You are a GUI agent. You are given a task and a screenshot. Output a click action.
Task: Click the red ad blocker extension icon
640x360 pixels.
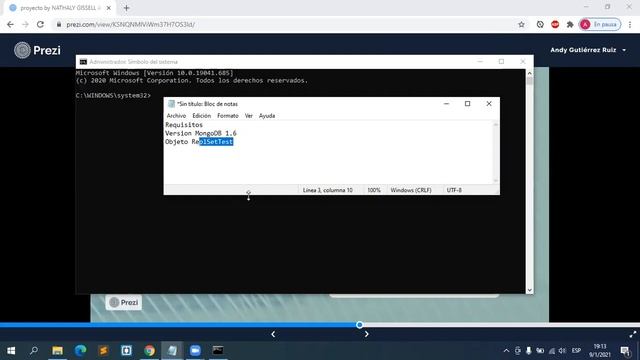(x=555, y=24)
